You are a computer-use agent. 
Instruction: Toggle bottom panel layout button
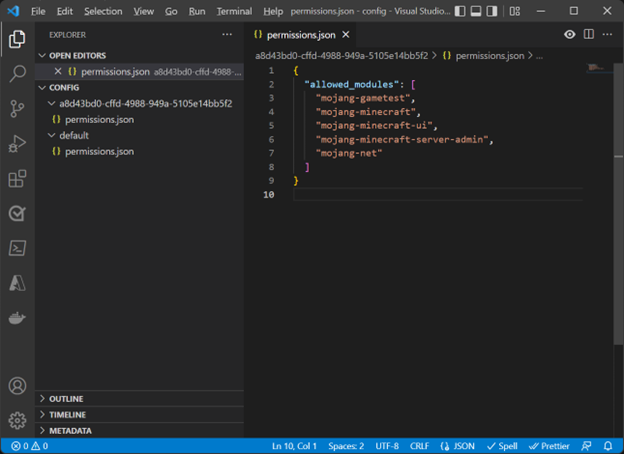(476, 11)
